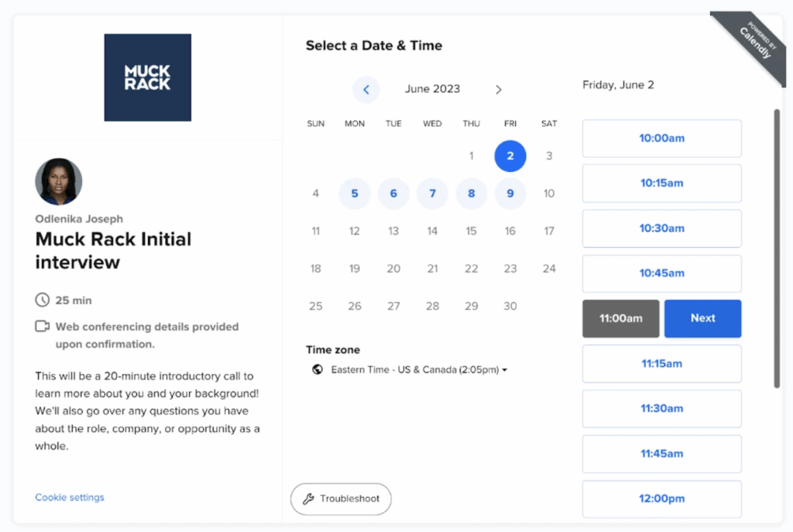Select the 10:00am time slot
The height and width of the screenshot is (532, 793).
[x=661, y=138]
